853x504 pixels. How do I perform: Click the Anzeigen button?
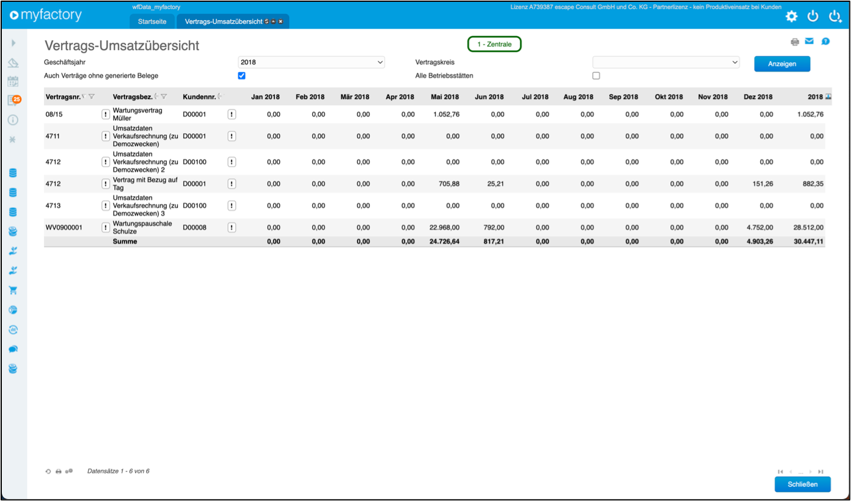[782, 64]
